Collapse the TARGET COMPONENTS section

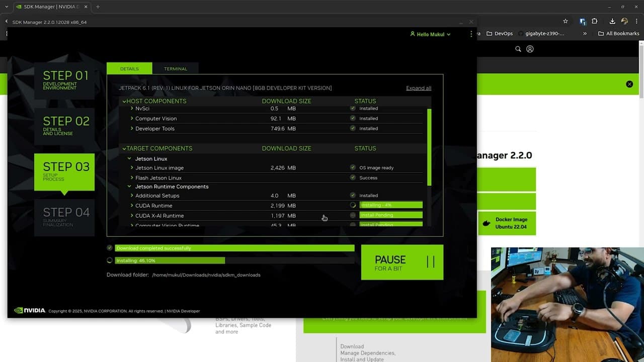click(124, 148)
